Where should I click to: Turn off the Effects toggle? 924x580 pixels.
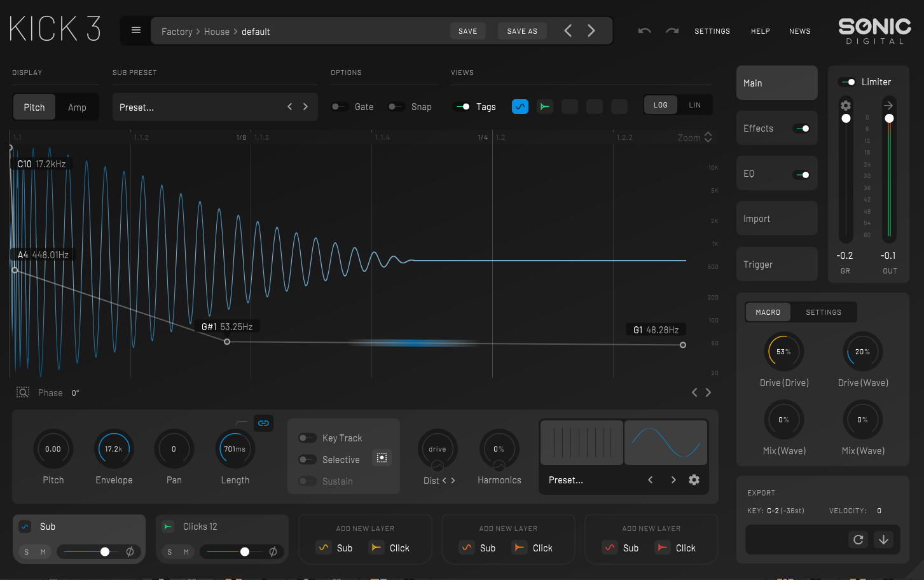(x=801, y=128)
